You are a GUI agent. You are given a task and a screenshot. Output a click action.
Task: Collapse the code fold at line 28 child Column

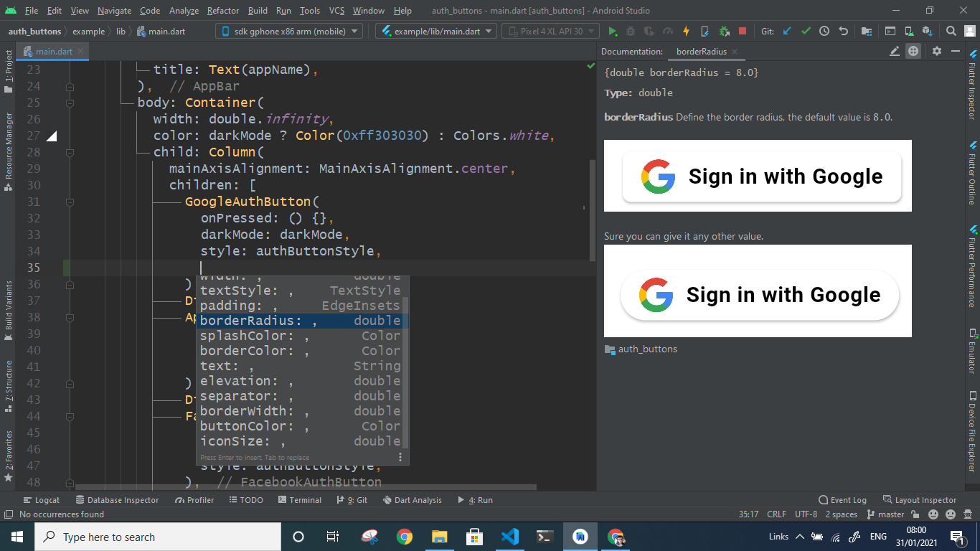70,152
